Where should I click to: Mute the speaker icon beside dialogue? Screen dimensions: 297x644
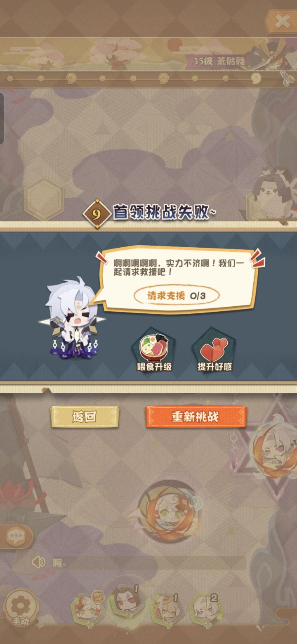(x=39, y=562)
